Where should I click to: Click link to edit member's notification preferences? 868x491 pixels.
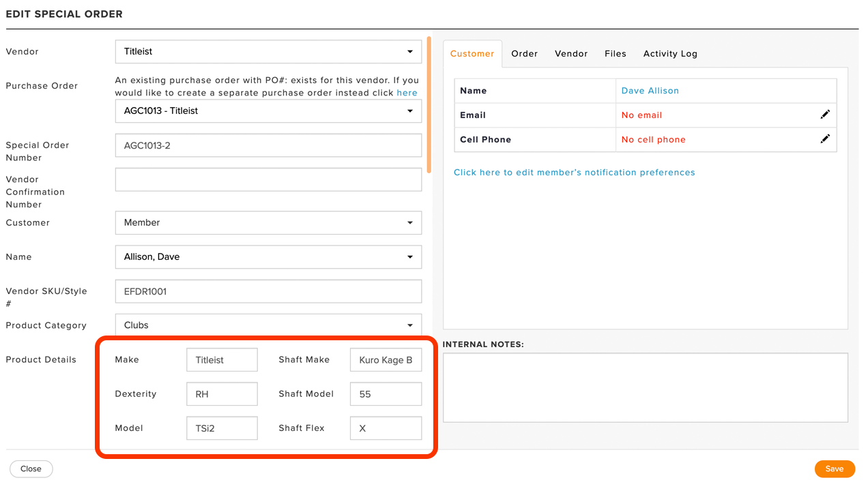click(575, 173)
